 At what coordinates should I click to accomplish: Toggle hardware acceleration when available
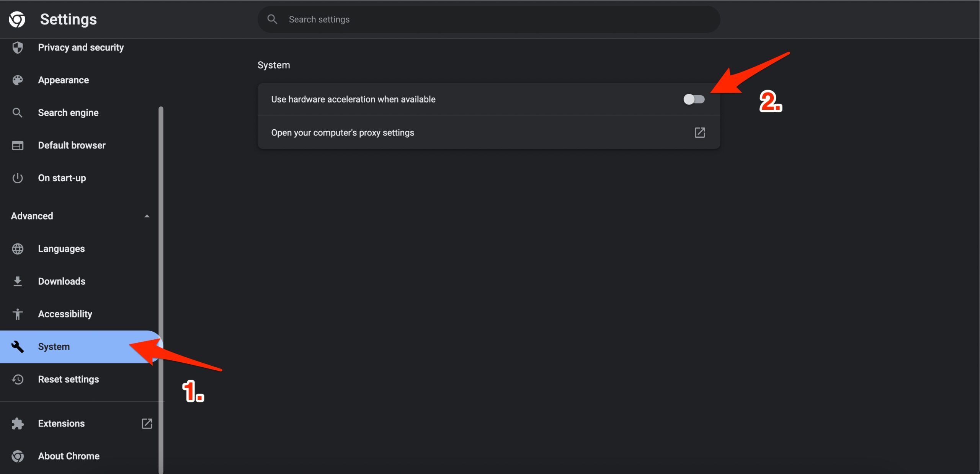tap(694, 99)
